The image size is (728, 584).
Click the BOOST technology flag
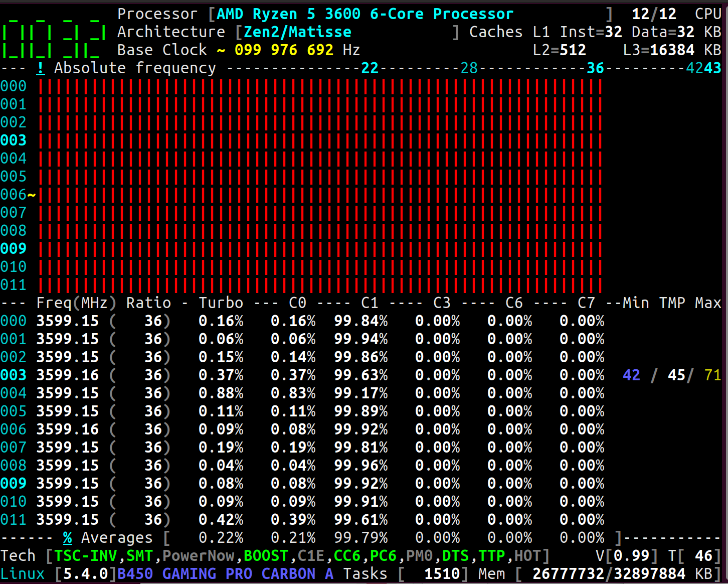pos(266,556)
